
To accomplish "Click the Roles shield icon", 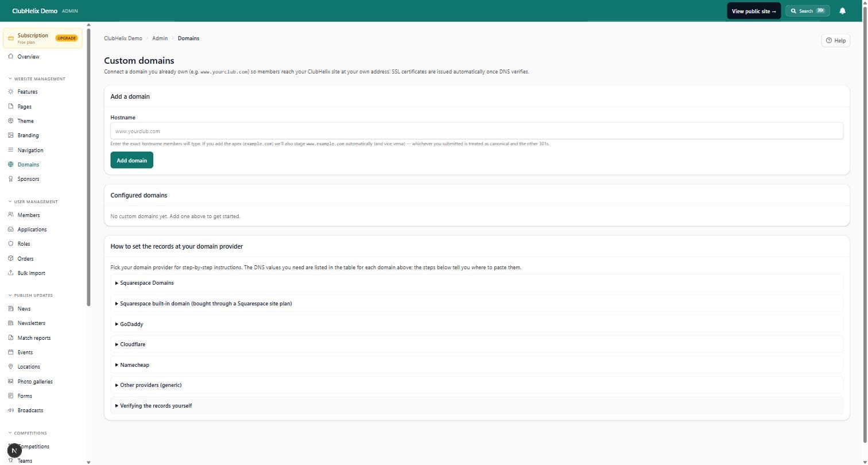I will tap(11, 243).
